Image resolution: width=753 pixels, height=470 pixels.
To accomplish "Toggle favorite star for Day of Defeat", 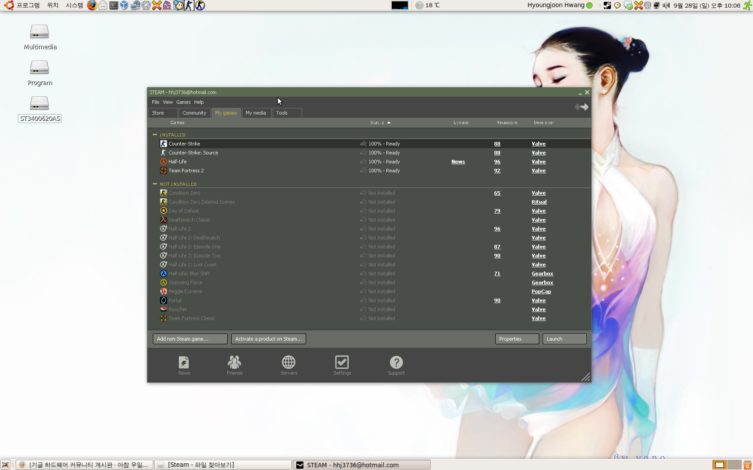I will pos(363,211).
